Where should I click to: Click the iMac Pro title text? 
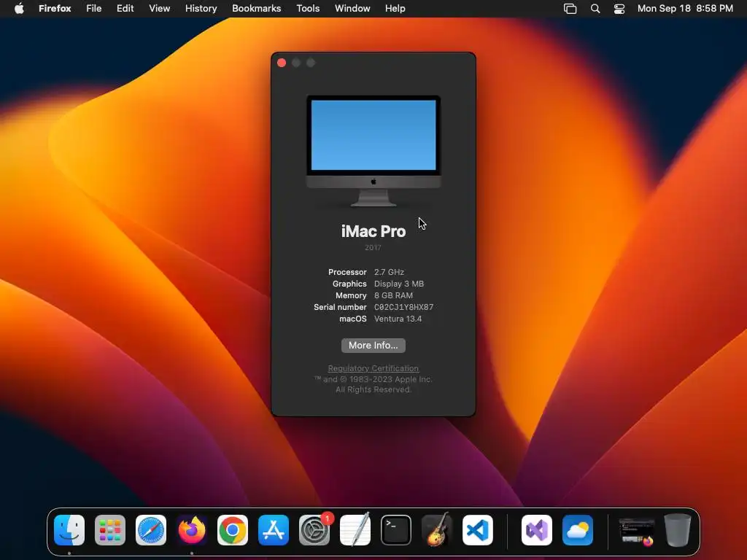click(373, 231)
